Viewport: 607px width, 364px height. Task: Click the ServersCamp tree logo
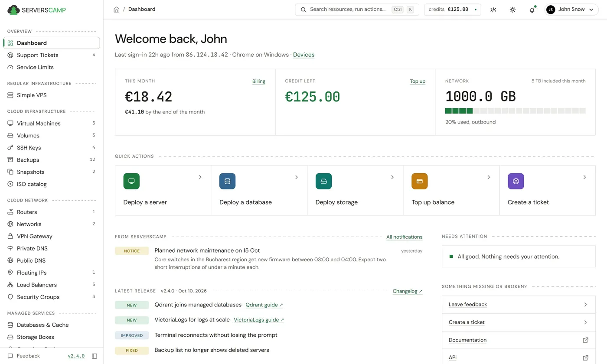click(x=13, y=10)
